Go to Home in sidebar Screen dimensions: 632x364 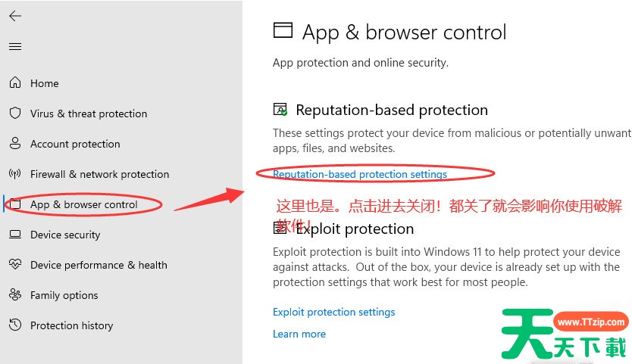(x=45, y=83)
